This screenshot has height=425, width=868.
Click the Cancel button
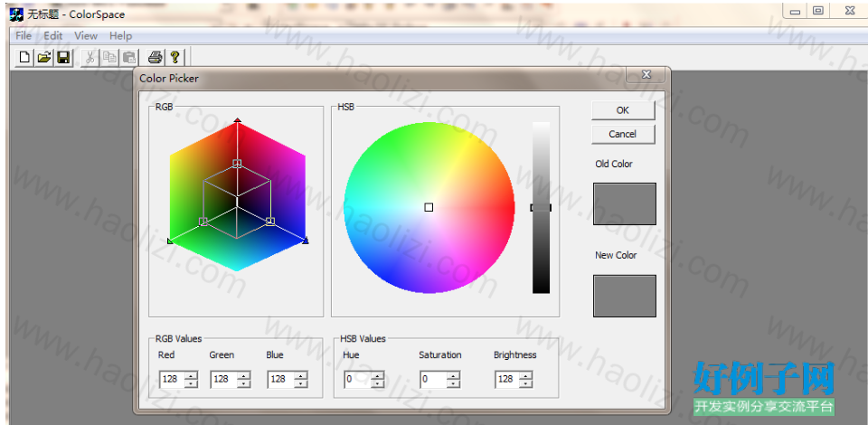[623, 134]
